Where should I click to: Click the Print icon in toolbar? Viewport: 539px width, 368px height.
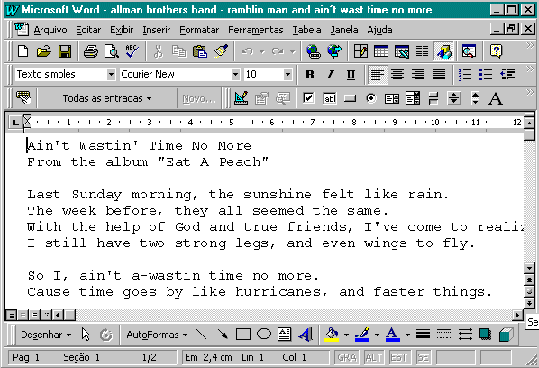(91, 52)
